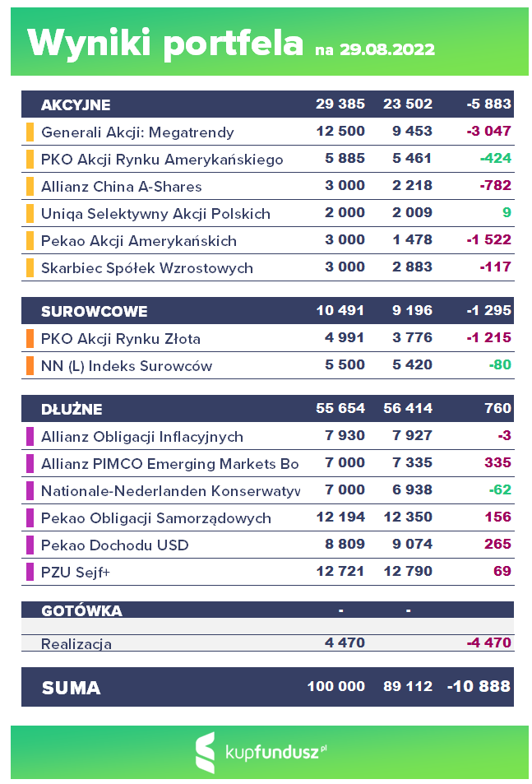Open the NN (L) Indeks Surowców fund
This screenshot has height=784, width=532.
(x=127, y=366)
